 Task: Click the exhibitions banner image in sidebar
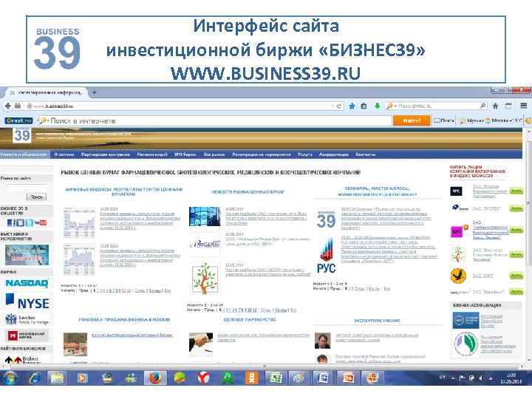point(27,255)
